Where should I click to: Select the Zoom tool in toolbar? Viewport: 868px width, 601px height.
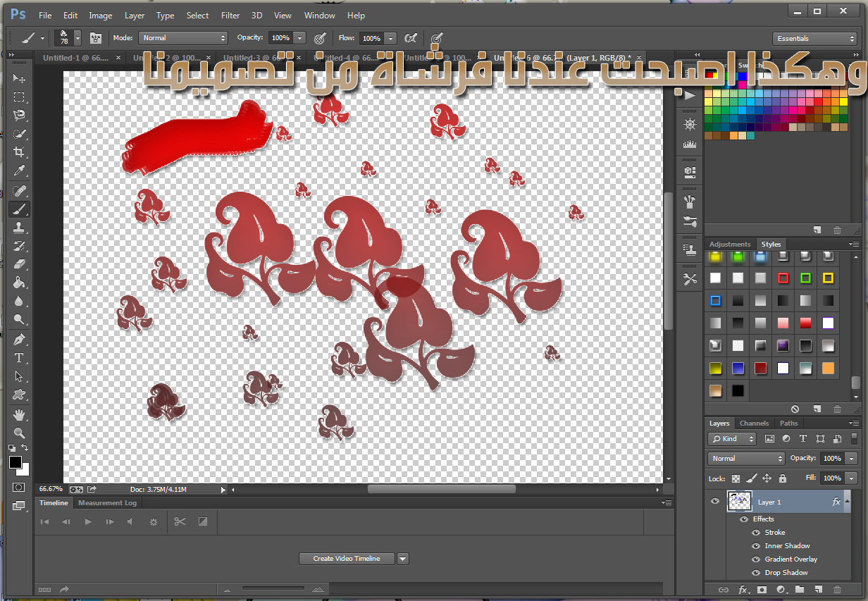click(19, 433)
